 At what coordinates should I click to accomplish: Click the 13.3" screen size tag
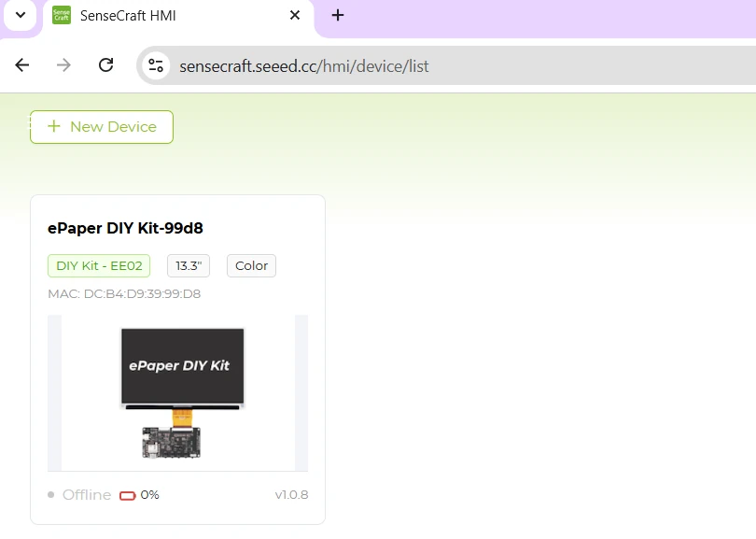click(x=189, y=266)
